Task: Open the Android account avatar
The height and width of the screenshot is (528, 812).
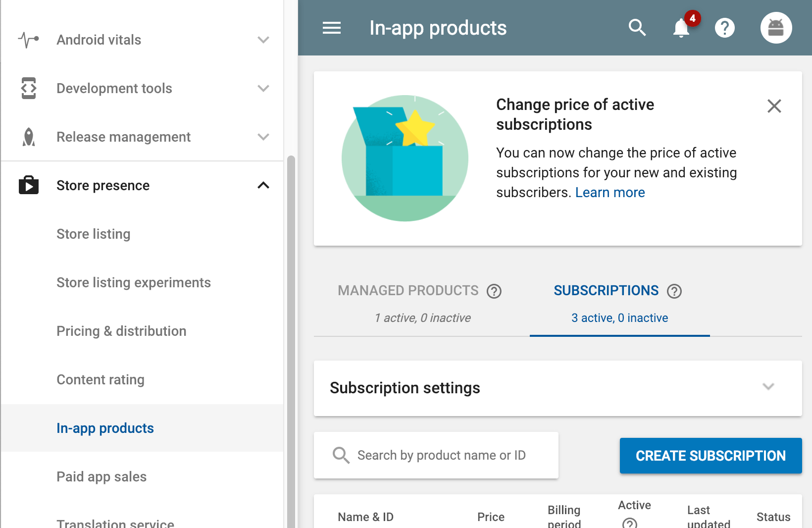Action: click(x=776, y=28)
